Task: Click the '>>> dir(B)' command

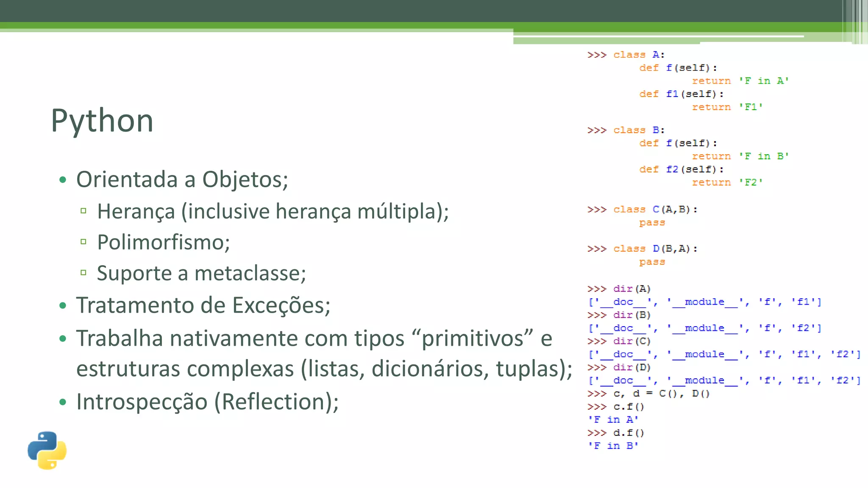Action: [619, 315]
